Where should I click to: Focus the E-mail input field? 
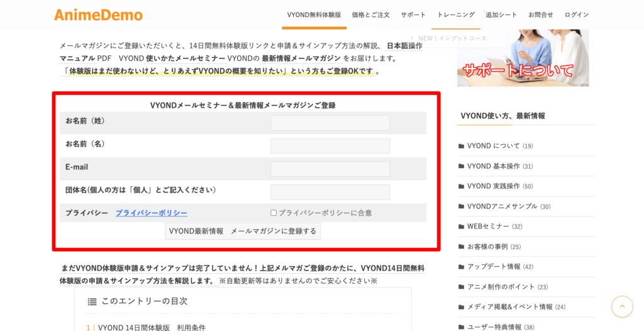pos(330,169)
